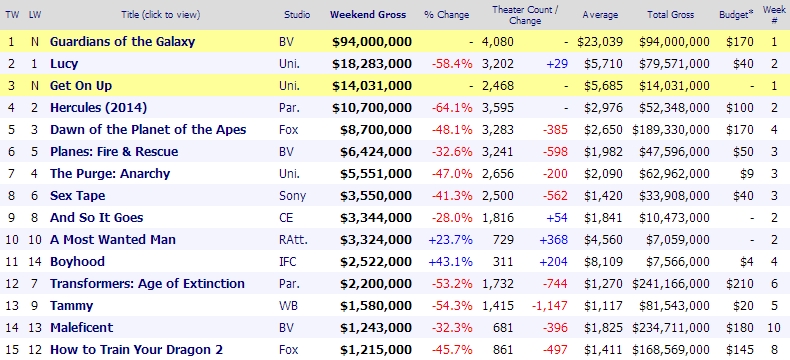Image resolution: width=790 pixels, height=360 pixels.
Task: Open the Tammy title link
Action: coord(72,306)
